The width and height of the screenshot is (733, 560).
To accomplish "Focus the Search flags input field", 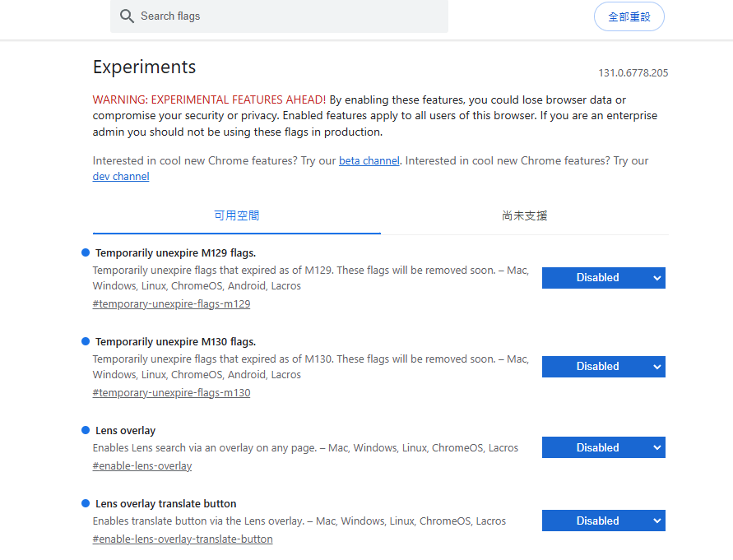I will (x=288, y=16).
